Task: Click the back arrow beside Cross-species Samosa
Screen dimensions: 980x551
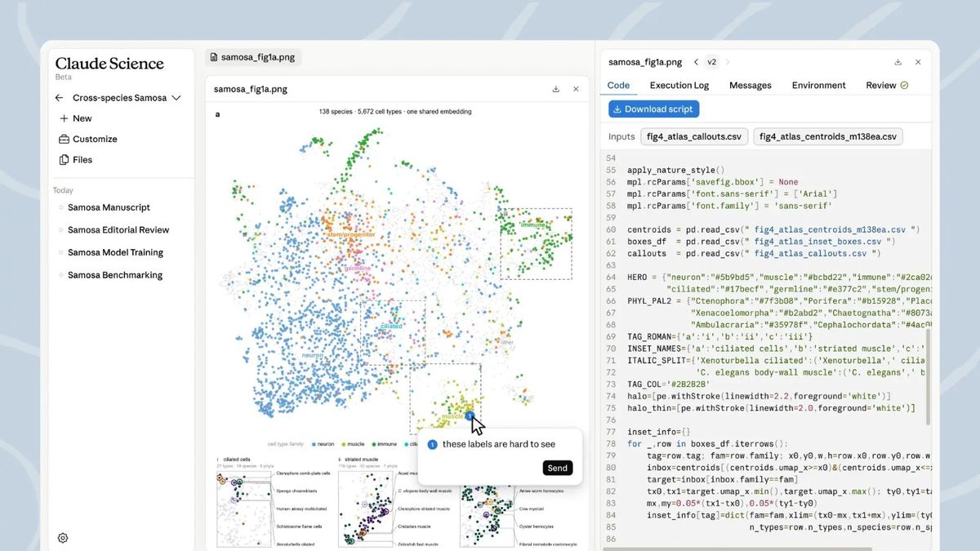Action: coord(60,98)
